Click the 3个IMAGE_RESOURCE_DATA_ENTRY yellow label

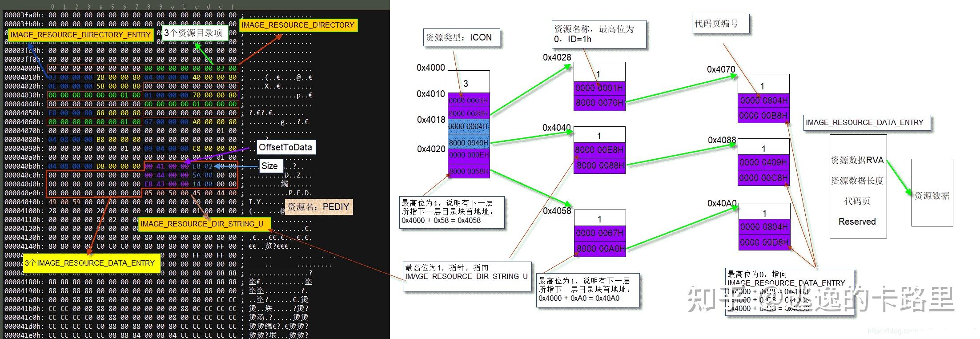(89, 263)
